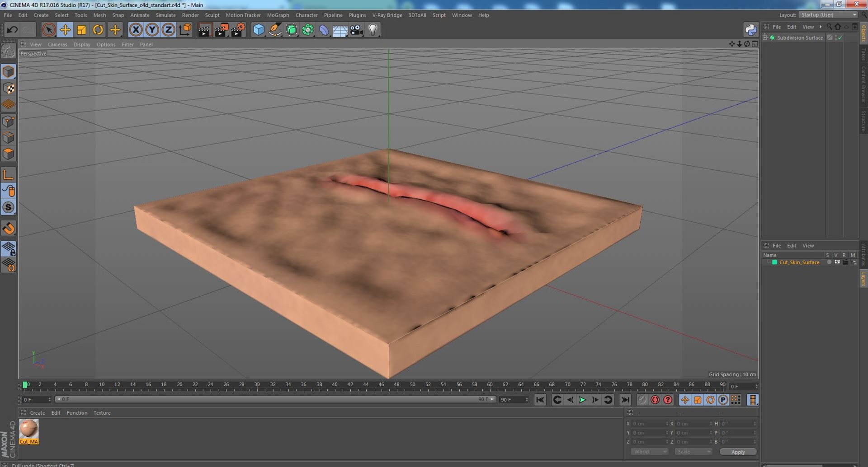Toggle Y axis lock
Screen dimensions: 868x467
(x=152, y=30)
